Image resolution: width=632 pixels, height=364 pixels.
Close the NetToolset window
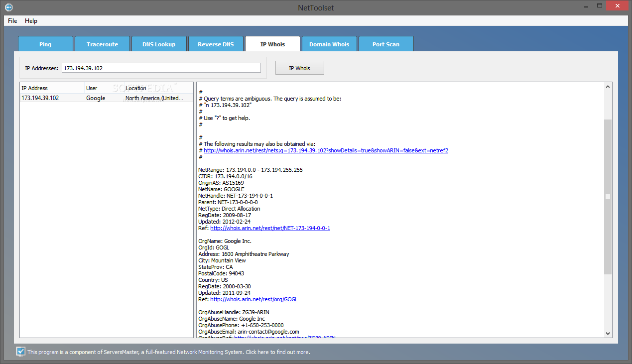617,5
